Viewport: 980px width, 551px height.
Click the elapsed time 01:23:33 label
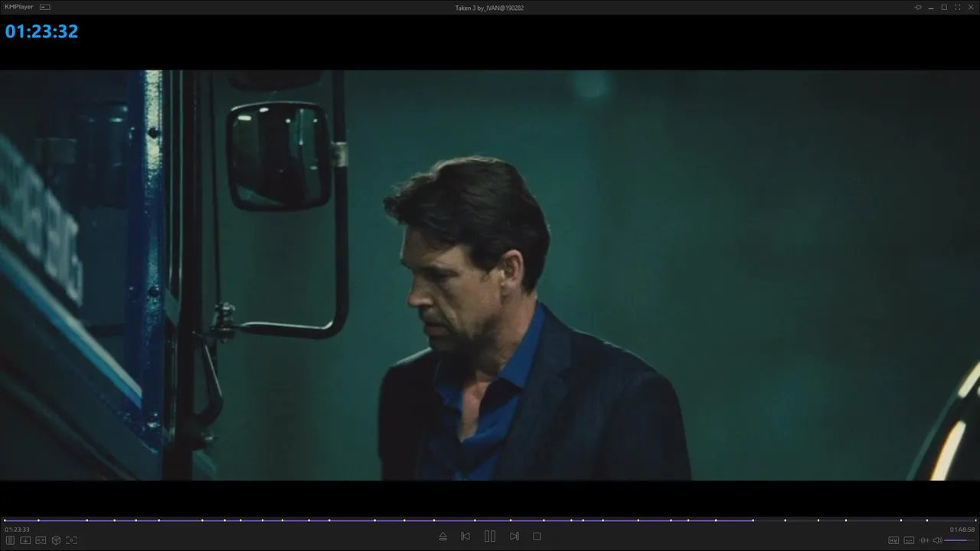pyautogui.click(x=17, y=530)
